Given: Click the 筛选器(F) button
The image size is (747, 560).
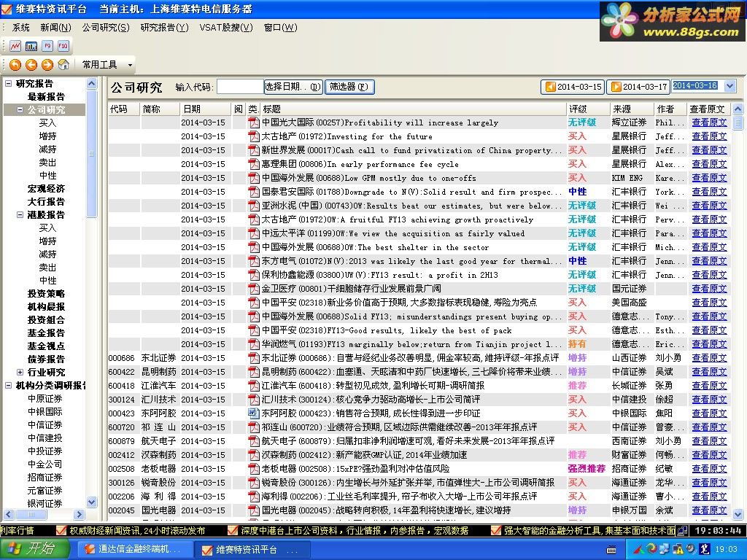Looking at the screenshot, I should [x=349, y=87].
